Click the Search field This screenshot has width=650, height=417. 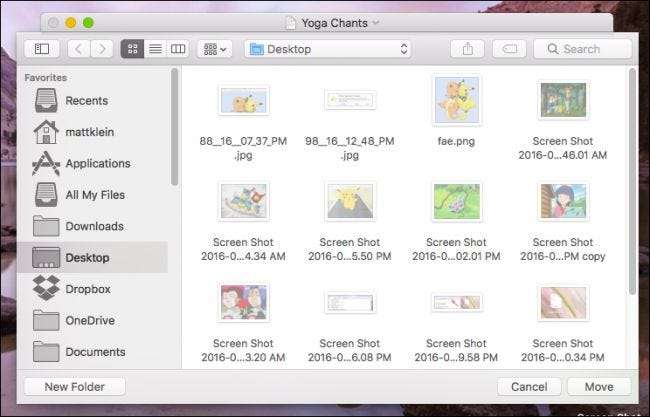582,48
